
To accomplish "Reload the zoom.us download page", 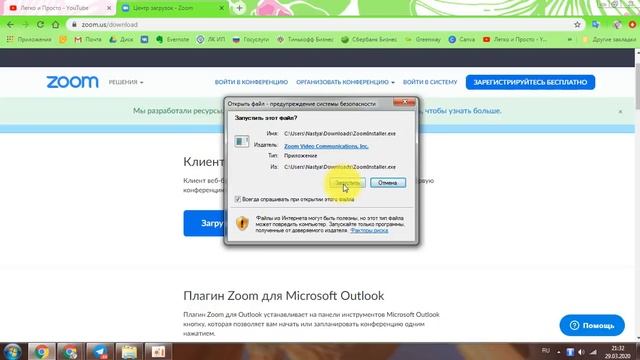I will point(40,24).
